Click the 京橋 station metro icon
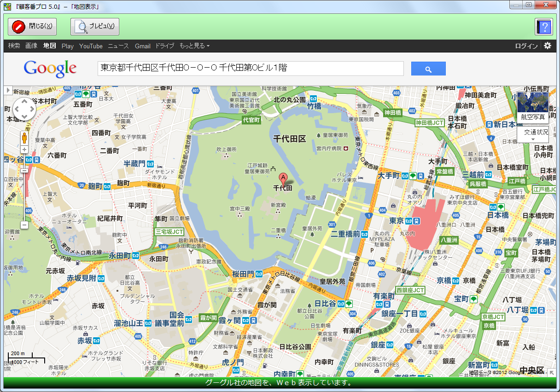Image resolution: width=560 pixels, height=392 pixels. coord(455,280)
